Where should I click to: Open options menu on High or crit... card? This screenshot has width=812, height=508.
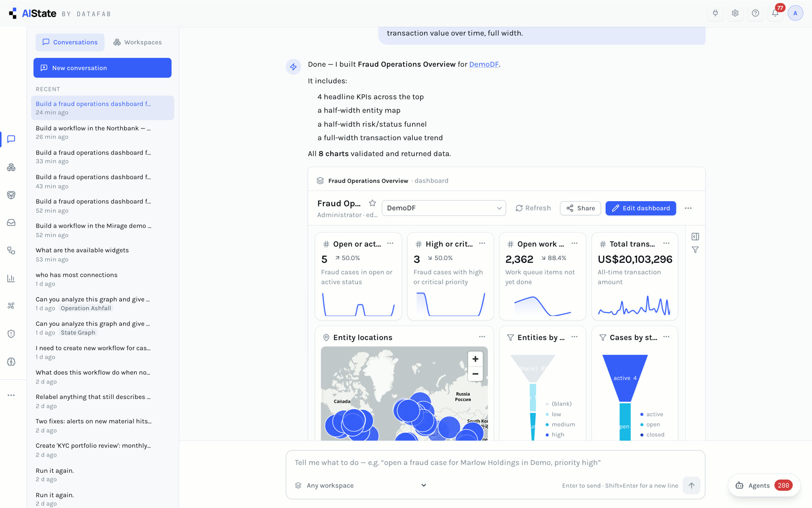tap(482, 243)
